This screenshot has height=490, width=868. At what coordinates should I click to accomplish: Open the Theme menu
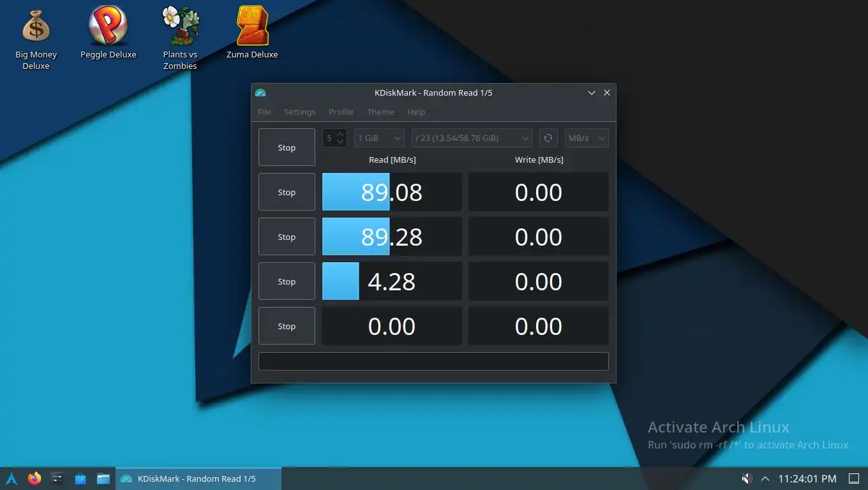[x=380, y=112]
